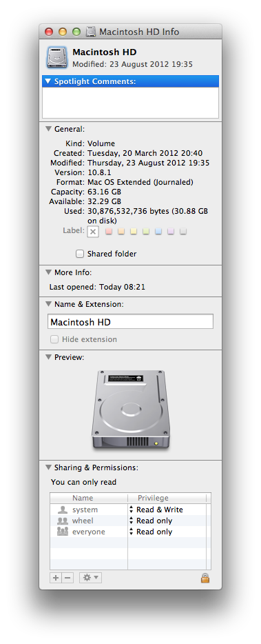Click header text 'Modified: 23 August 2012 19:35'

pyautogui.click(x=132, y=65)
